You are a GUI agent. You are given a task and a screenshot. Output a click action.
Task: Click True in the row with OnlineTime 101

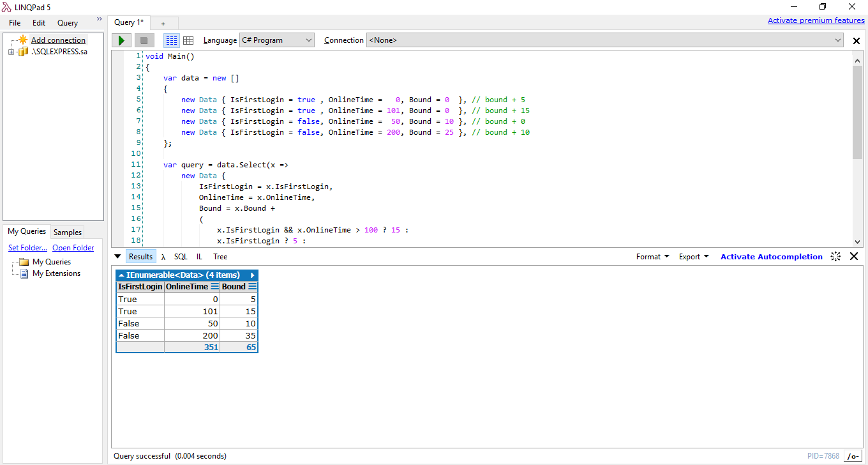point(140,312)
